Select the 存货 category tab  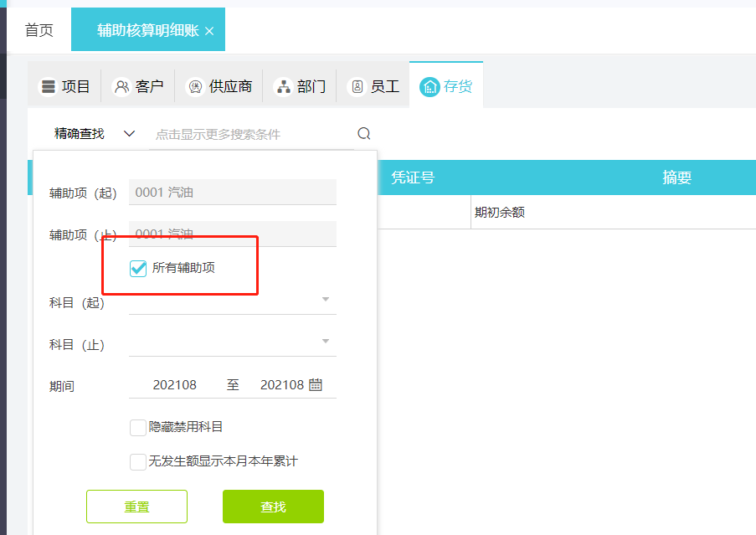[446, 85]
